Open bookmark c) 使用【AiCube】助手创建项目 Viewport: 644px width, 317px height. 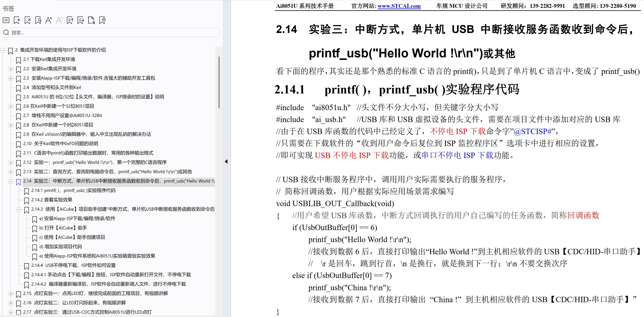coord(72,237)
